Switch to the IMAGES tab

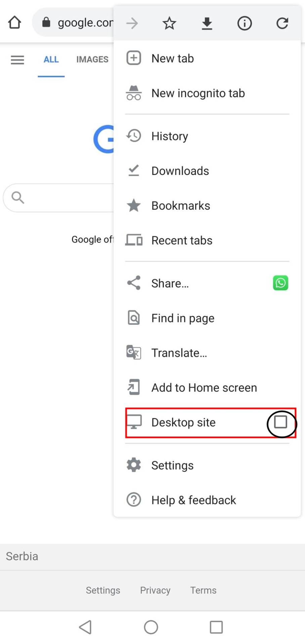pyautogui.click(x=92, y=60)
